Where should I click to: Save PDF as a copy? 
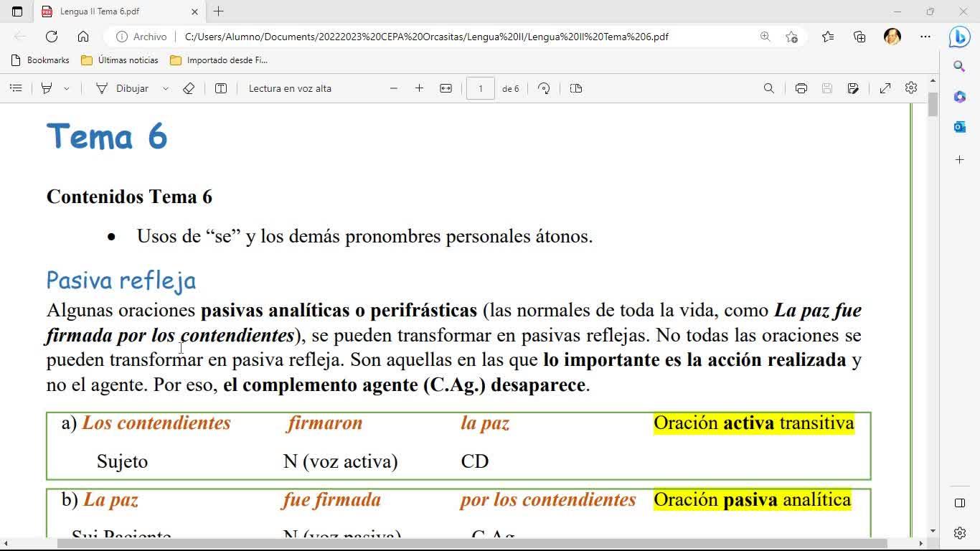(x=853, y=88)
